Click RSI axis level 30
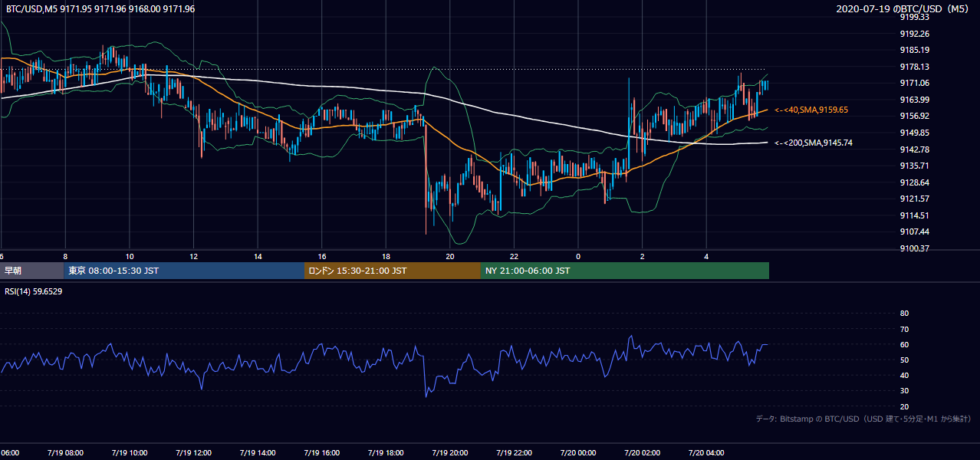The width and height of the screenshot is (980, 460). (x=904, y=390)
